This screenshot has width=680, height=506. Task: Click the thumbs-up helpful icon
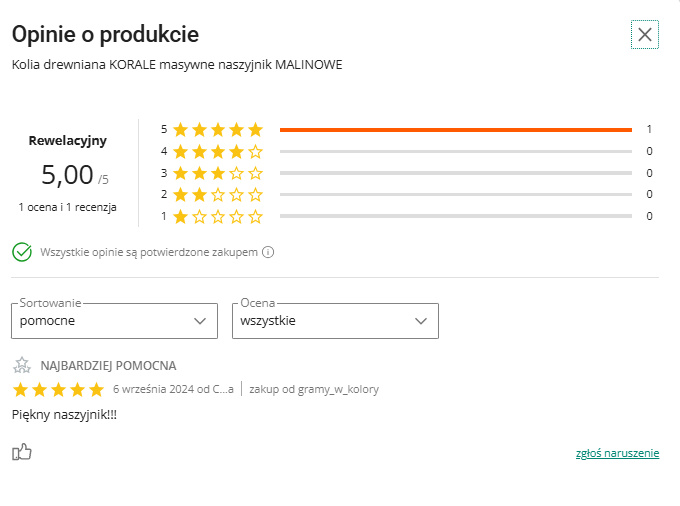click(22, 453)
